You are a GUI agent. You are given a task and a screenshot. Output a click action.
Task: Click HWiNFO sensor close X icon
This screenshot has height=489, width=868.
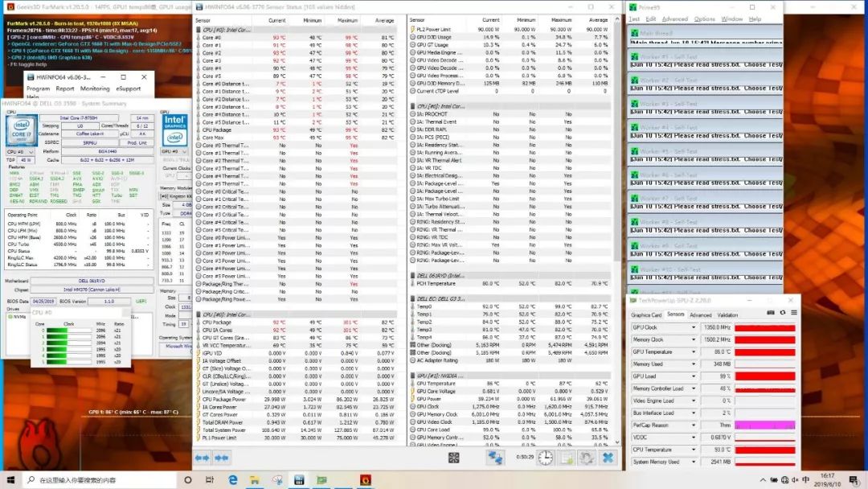608,458
